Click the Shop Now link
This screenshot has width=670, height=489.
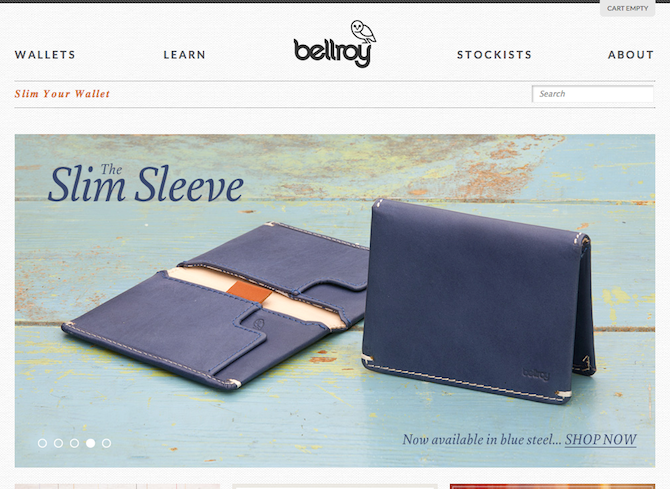601,439
